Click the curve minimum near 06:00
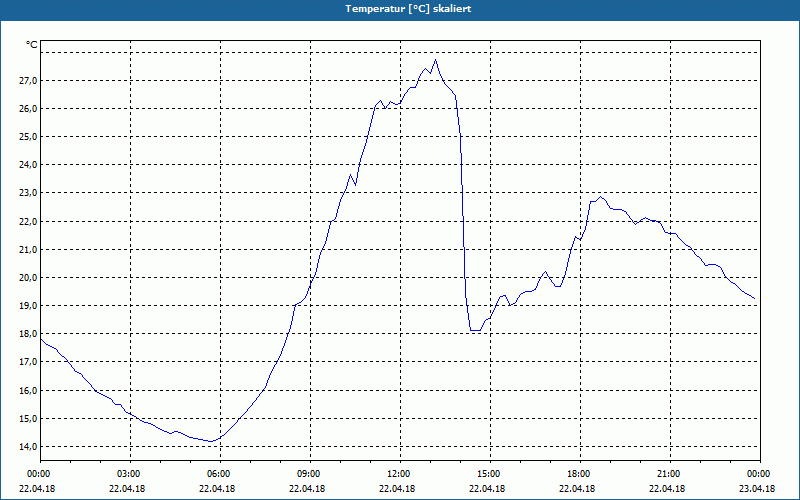This screenshot has width=800, height=500. pos(211,441)
